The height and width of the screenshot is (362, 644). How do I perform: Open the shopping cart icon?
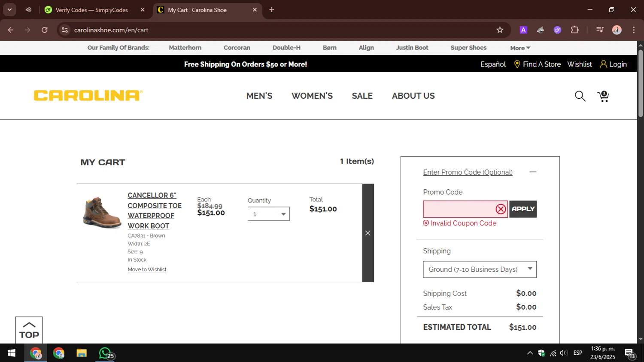pos(603,96)
